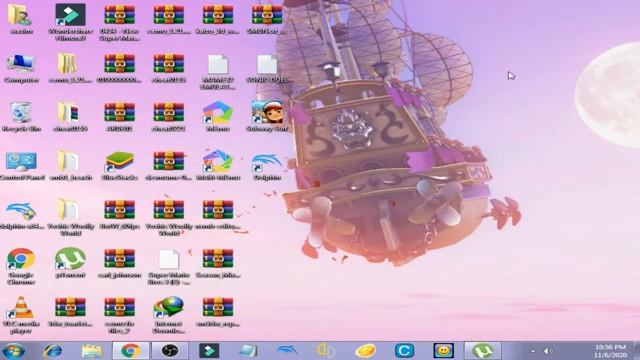Open the Dolphin emulator desktop shortcut
640x360 pixels.
pos(267,166)
